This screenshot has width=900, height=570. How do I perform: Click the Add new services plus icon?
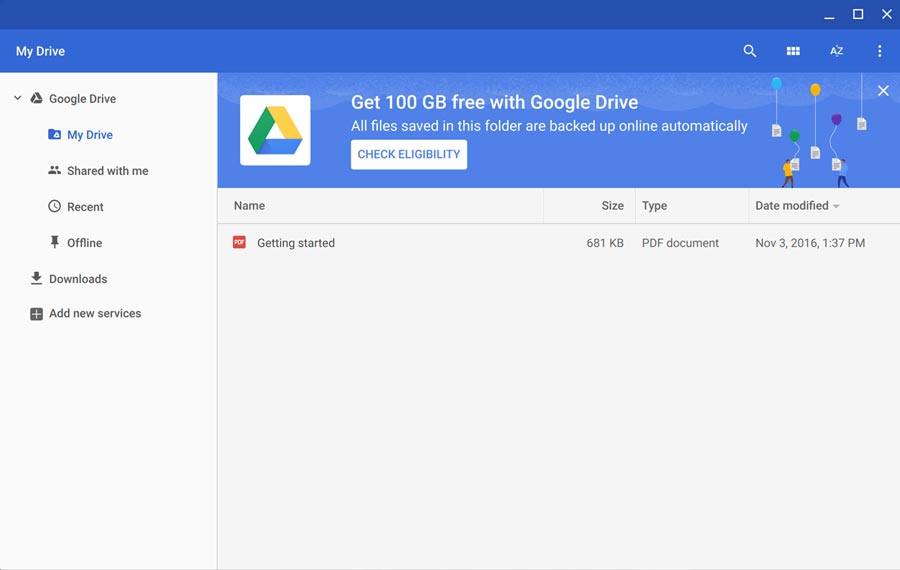(x=36, y=314)
